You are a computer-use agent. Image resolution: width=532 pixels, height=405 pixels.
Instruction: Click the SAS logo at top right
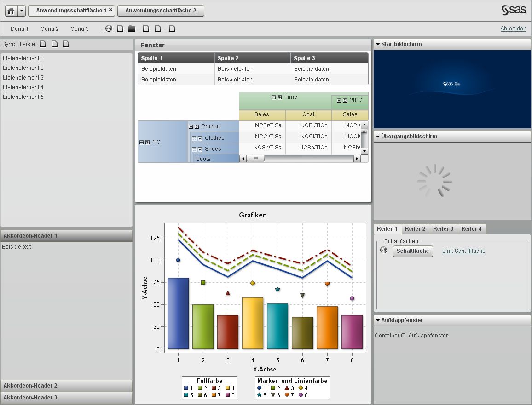coord(513,9)
